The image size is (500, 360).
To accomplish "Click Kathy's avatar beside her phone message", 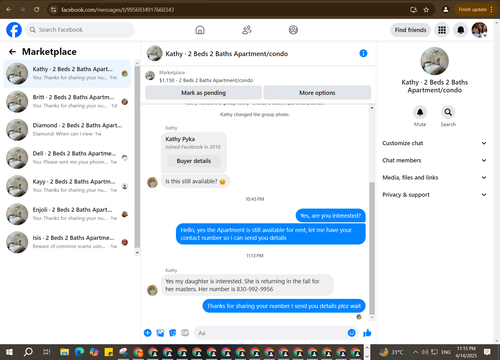I will [x=152, y=290].
